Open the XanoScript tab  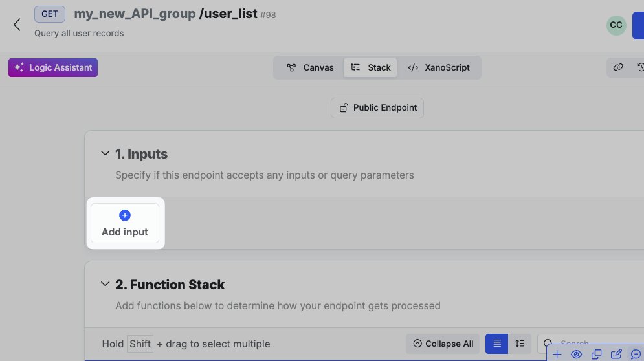click(x=439, y=67)
